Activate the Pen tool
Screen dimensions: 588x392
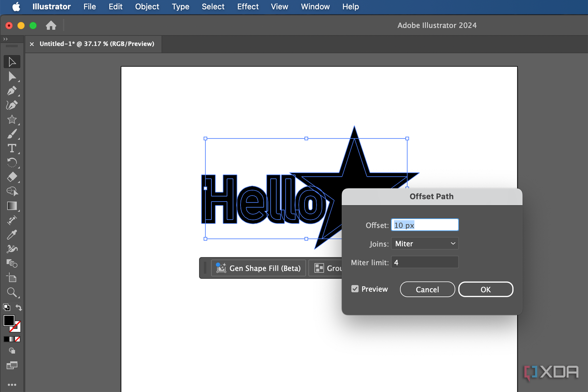click(x=12, y=91)
